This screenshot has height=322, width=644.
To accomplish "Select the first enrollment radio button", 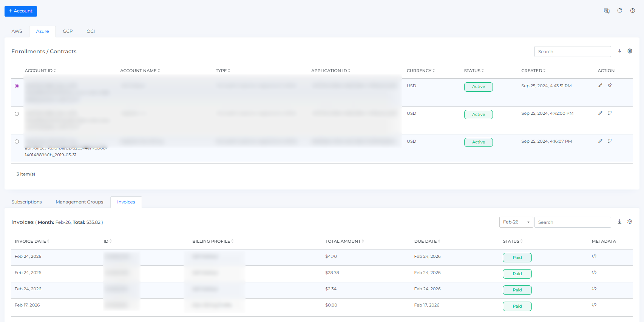I will point(17,86).
